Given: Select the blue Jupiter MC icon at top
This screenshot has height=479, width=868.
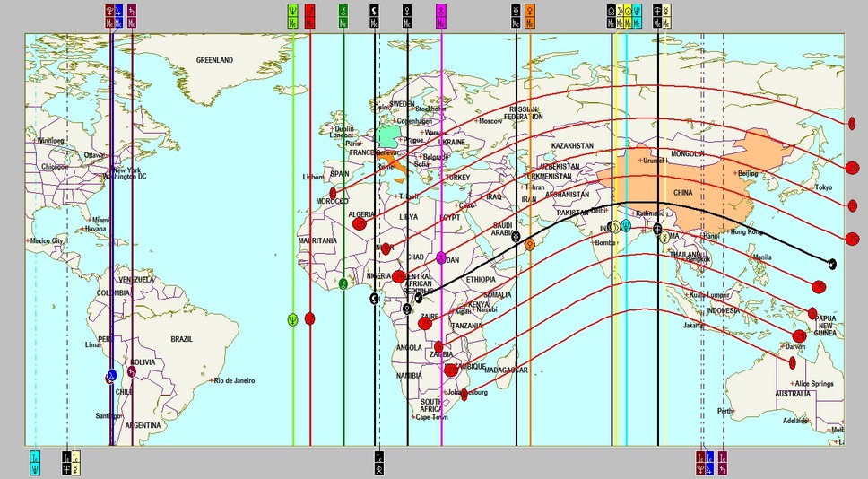Looking at the screenshot, I should click(x=118, y=14).
